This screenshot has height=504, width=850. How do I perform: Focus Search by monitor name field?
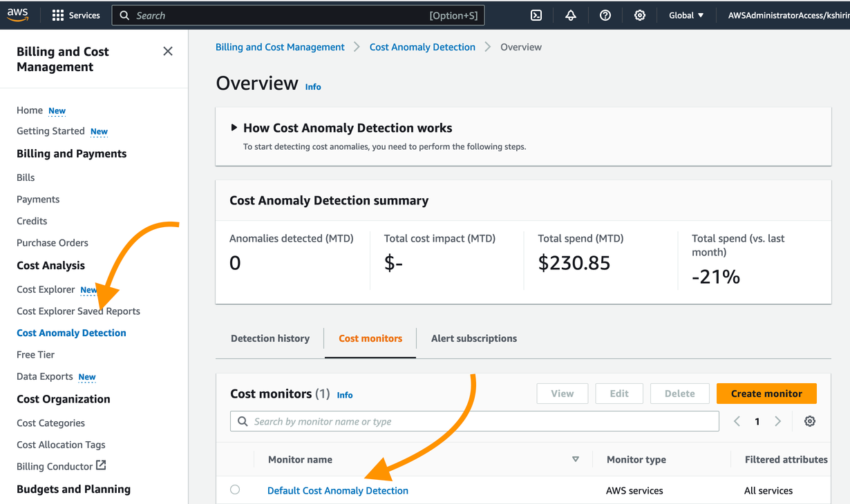click(475, 421)
